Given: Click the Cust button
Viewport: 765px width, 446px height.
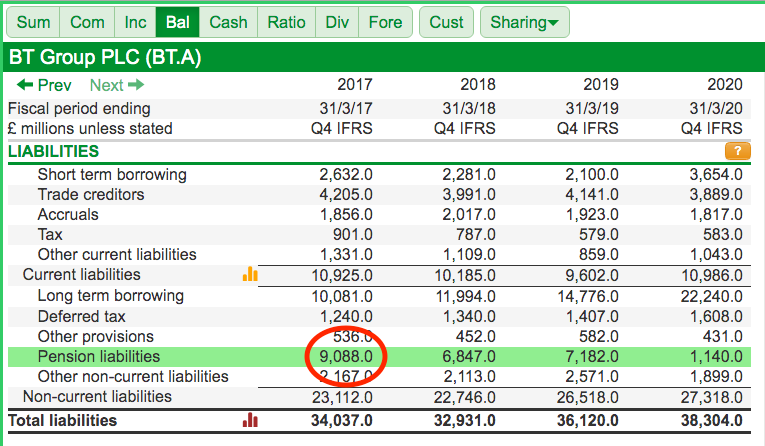Looking at the screenshot, I should 446,22.
